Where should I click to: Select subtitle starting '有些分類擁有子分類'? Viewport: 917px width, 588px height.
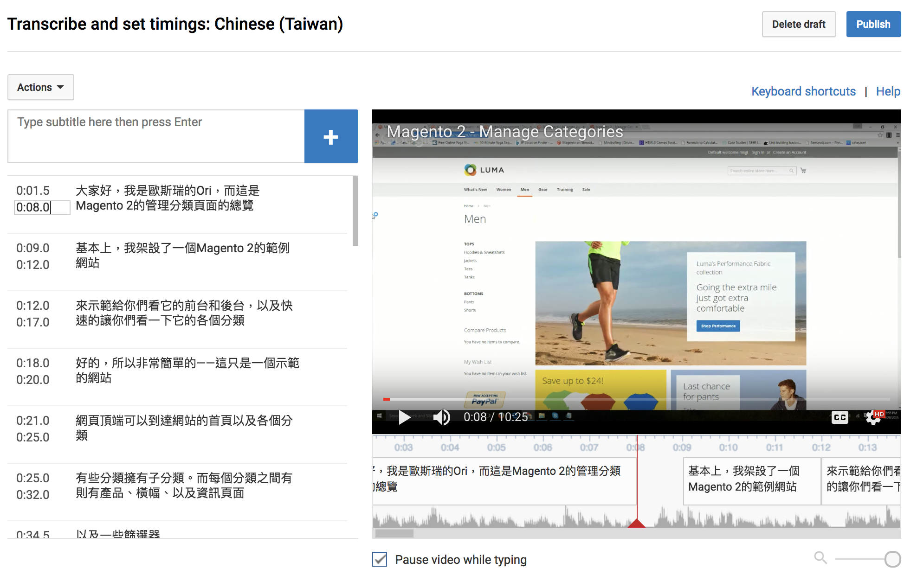(184, 486)
